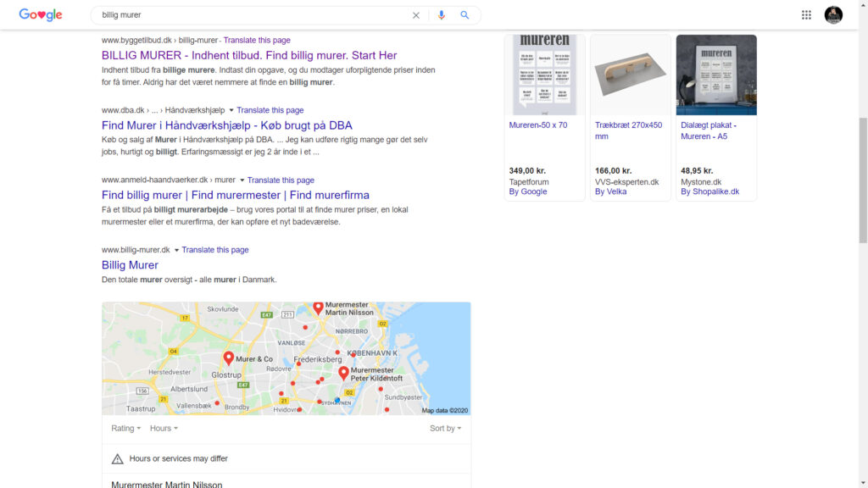Open the Billig Murer result title
This screenshot has height=488, width=868.
click(130, 265)
